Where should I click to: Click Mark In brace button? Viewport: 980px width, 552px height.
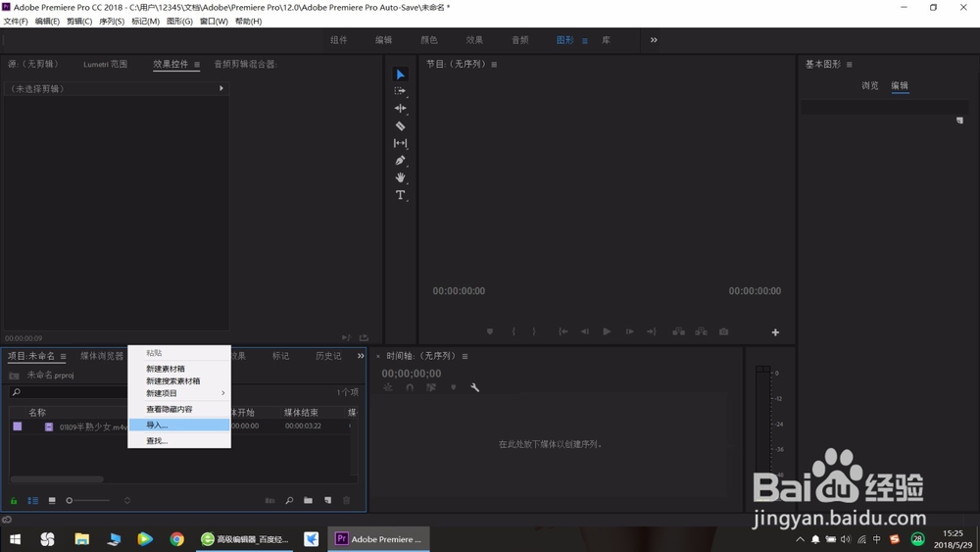[514, 332]
